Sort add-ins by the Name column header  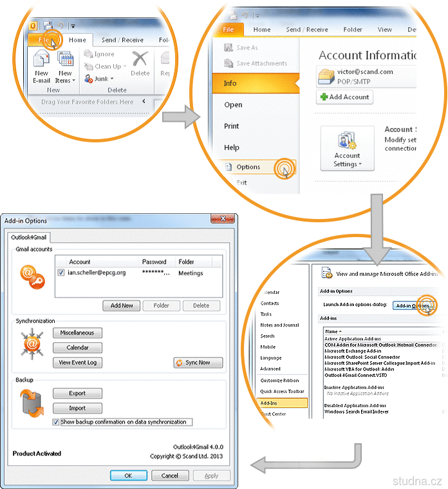pyautogui.click(x=333, y=332)
